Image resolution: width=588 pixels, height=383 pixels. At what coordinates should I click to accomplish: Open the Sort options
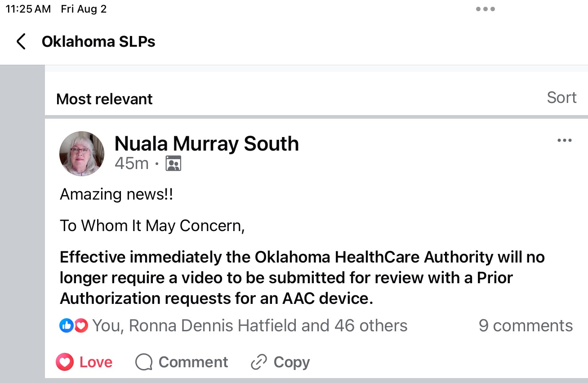561,98
